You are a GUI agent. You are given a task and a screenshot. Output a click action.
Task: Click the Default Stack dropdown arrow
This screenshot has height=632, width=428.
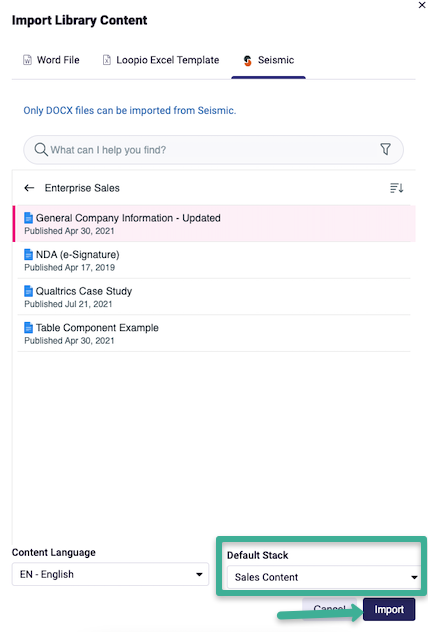click(x=414, y=578)
